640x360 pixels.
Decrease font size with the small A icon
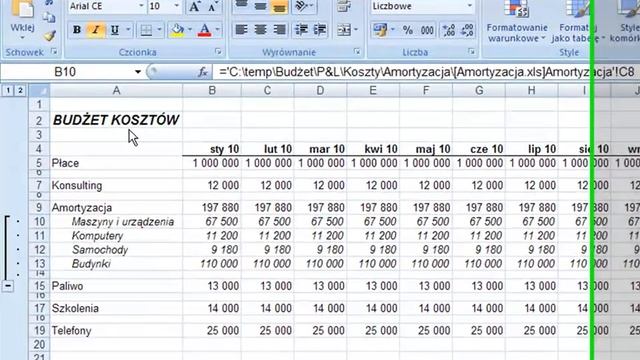[212, 6]
